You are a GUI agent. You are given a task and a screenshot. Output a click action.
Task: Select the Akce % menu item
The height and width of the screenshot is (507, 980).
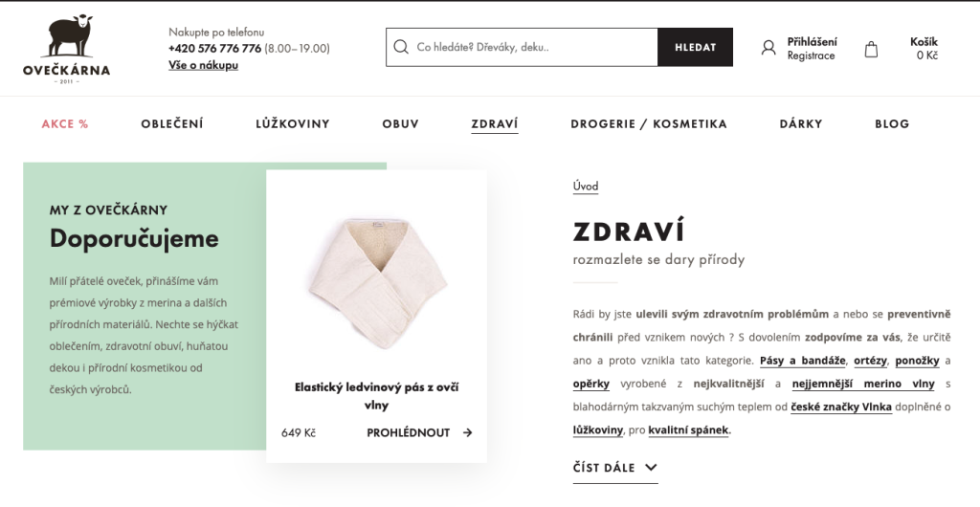click(65, 123)
